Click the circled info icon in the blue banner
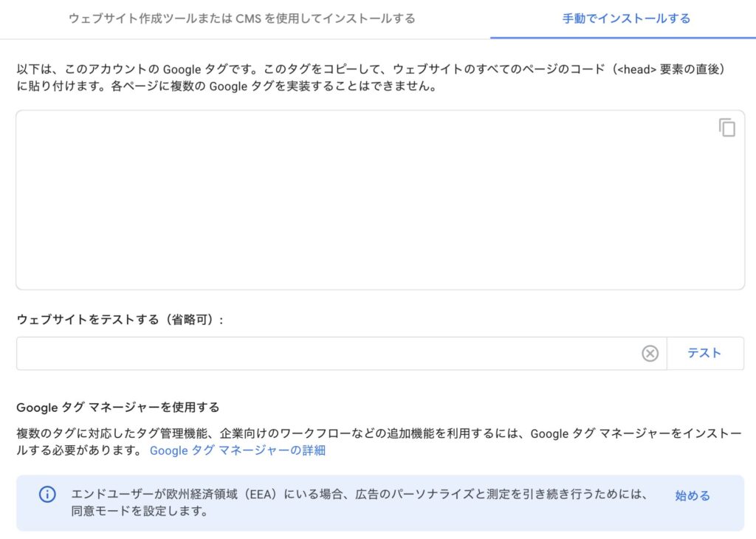The height and width of the screenshot is (539, 756). [47, 494]
